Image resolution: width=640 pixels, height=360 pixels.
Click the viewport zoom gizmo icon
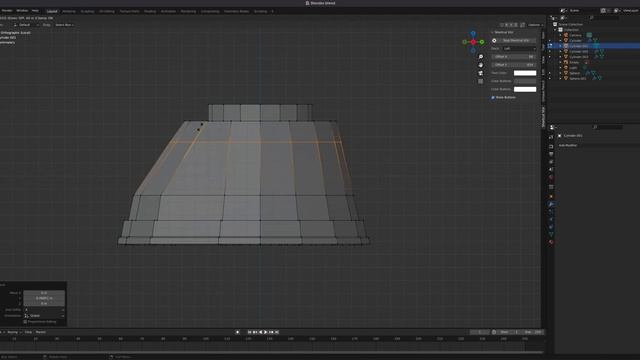(481, 57)
